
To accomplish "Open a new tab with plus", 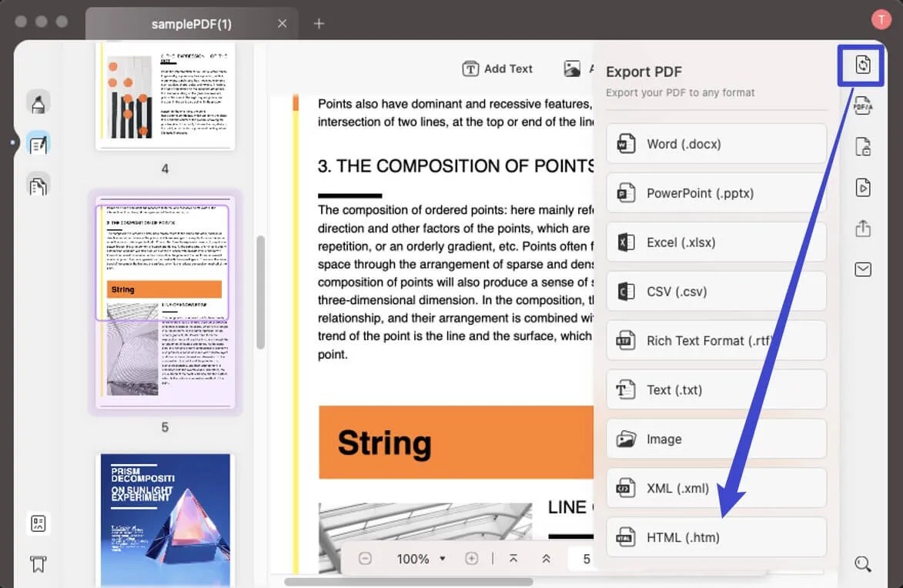I will pyautogui.click(x=319, y=24).
